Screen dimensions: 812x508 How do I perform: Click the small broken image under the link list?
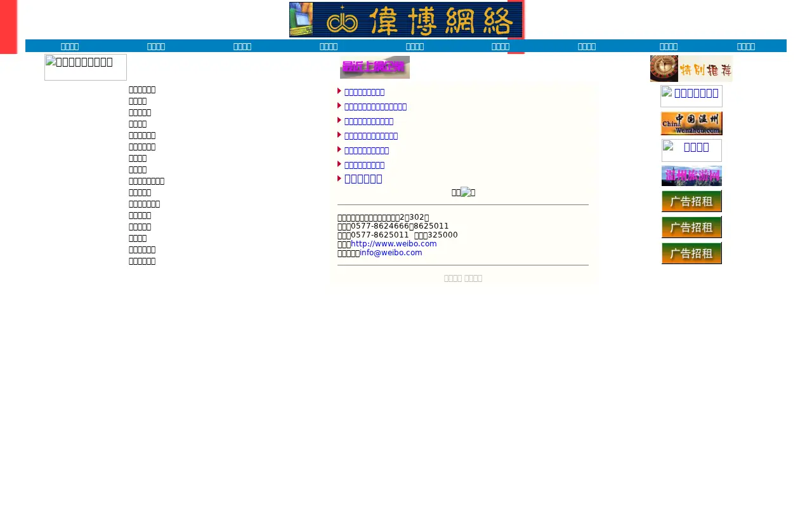(466, 192)
